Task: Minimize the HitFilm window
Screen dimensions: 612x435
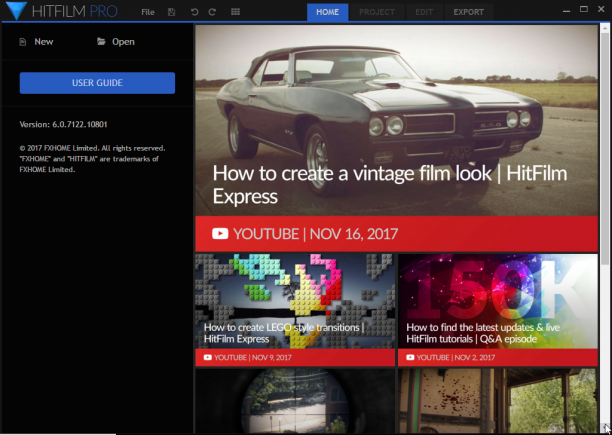Action: pos(566,11)
